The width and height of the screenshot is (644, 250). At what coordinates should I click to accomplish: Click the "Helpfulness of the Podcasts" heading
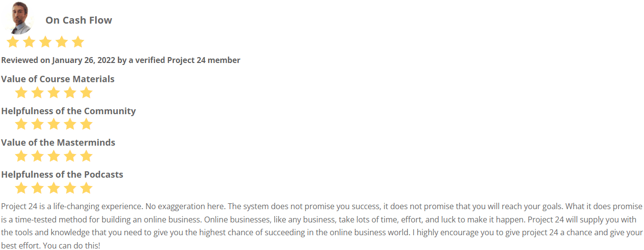click(x=62, y=175)
